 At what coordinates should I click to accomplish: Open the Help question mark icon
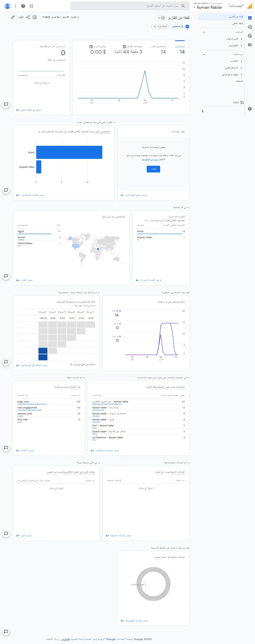click(x=23, y=6)
